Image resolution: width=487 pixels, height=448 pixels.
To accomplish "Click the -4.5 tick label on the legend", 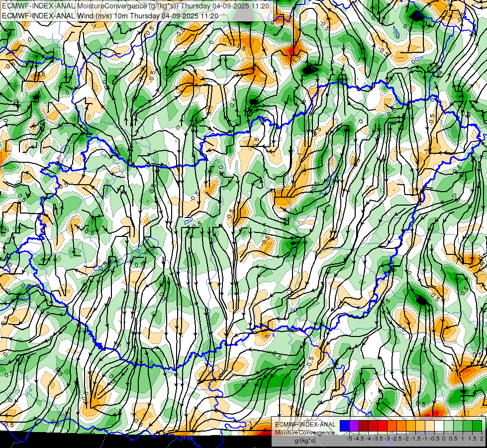I will click(x=359, y=439).
